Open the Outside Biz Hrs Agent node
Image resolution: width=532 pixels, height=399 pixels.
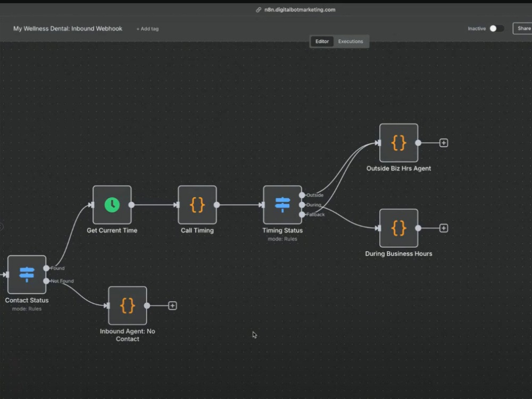(398, 143)
